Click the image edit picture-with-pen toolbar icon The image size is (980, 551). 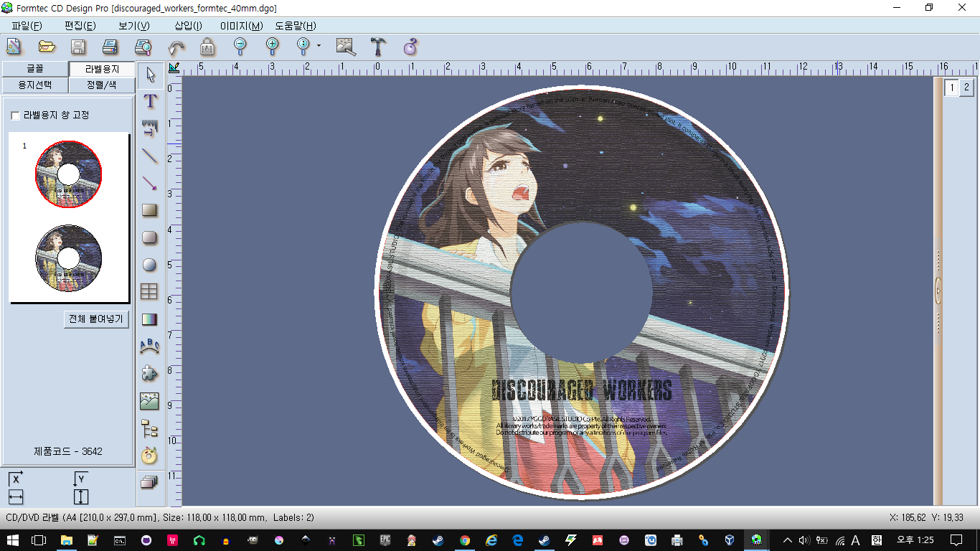346,47
